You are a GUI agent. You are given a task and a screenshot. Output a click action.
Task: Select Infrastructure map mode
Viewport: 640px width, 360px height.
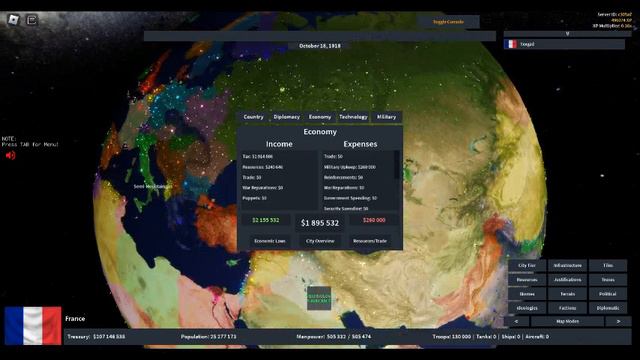pos(567,265)
